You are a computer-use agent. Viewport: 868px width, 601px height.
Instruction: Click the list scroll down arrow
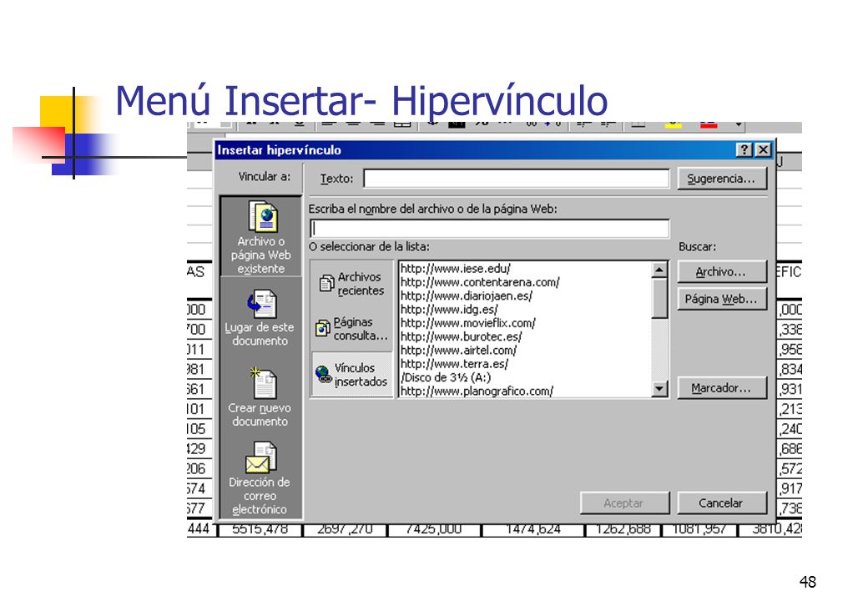[659, 389]
